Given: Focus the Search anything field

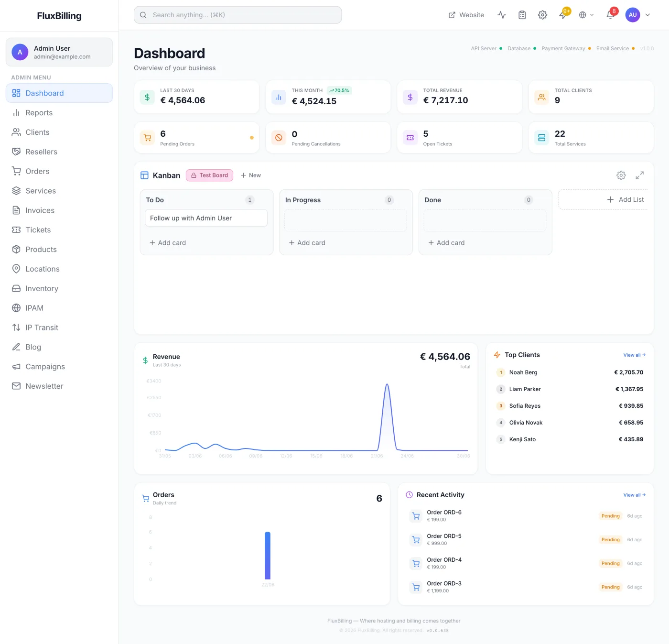Looking at the screenshot, I should tap(237, 15).
